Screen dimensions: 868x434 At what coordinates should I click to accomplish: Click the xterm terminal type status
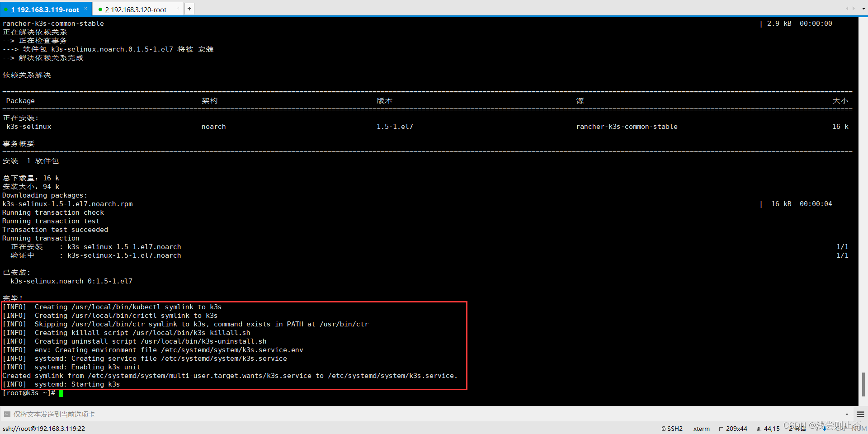[x=701, y=429]
